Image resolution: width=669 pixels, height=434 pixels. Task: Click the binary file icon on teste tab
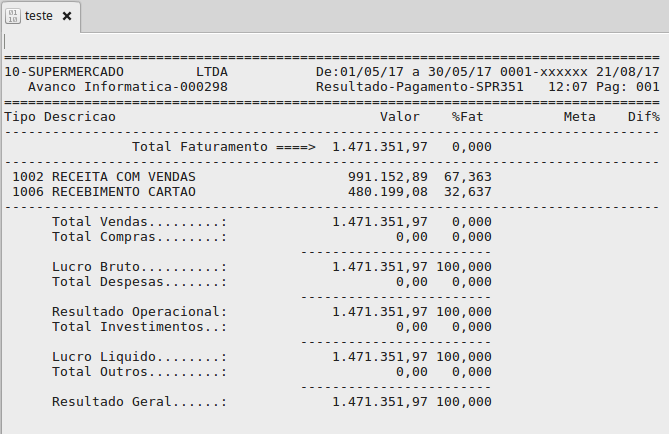coord(14,17)
